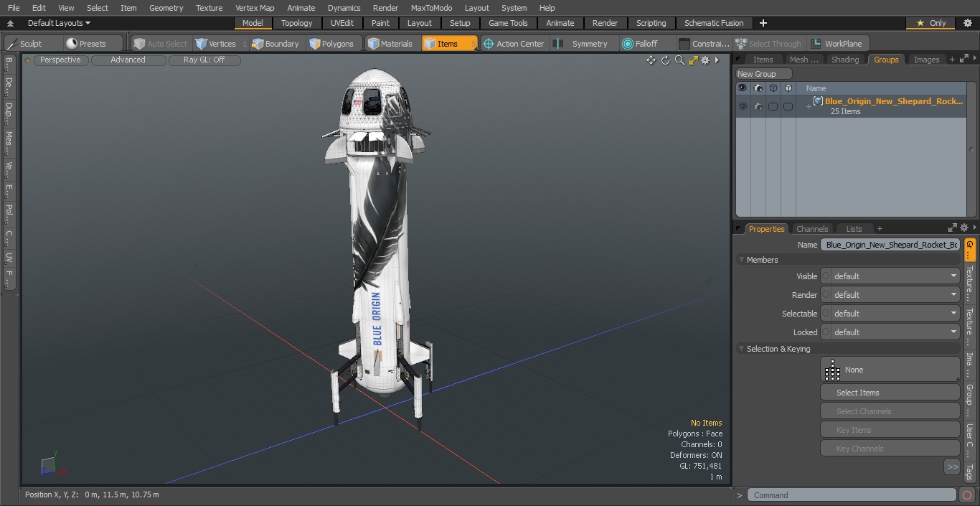980x506 pixels.
Task: Open the Render default dropdown
Action: click(x=890, y=295)
